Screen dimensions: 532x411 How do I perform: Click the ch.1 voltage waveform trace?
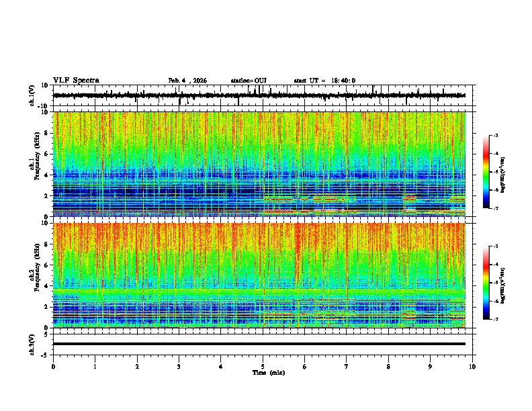[x=259, y=95]
